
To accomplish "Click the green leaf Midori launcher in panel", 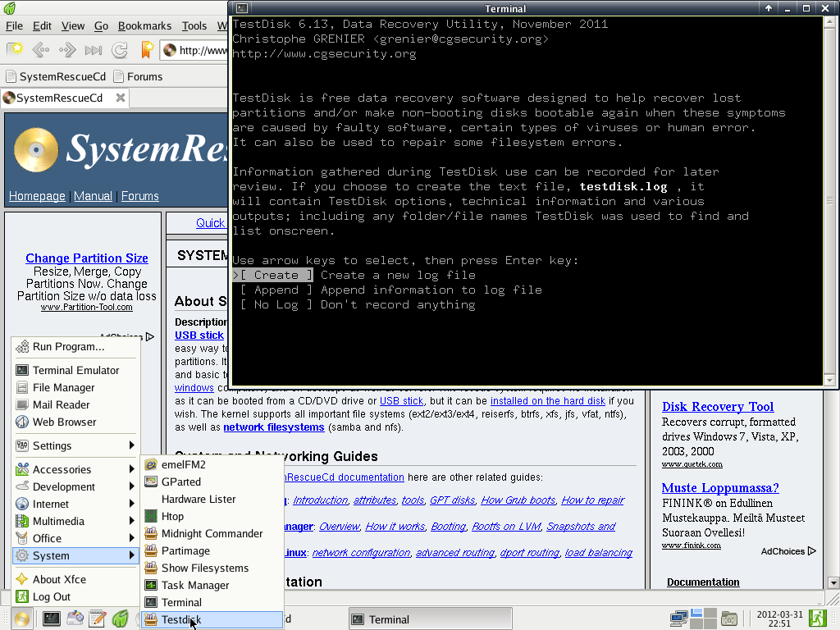I will pos(120,619).
